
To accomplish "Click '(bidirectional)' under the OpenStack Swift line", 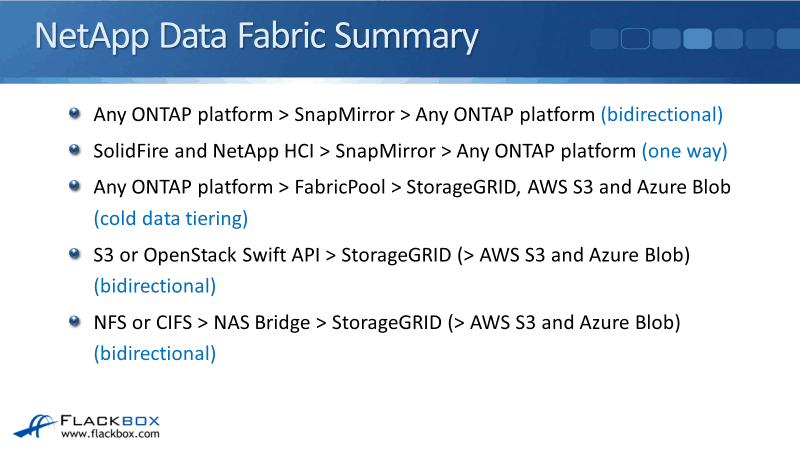I will pos(155,285).
